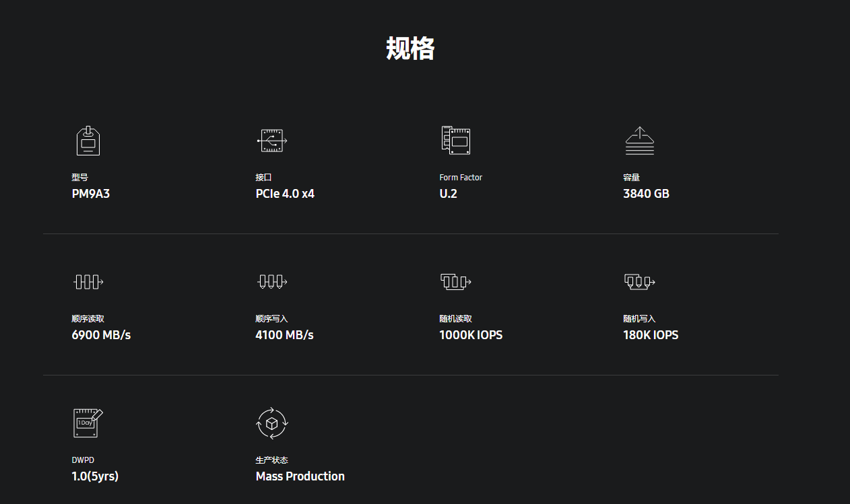Click the 型号 label
Image resolution: width=850 pixels, height=504 pixels.
(79, 178)
